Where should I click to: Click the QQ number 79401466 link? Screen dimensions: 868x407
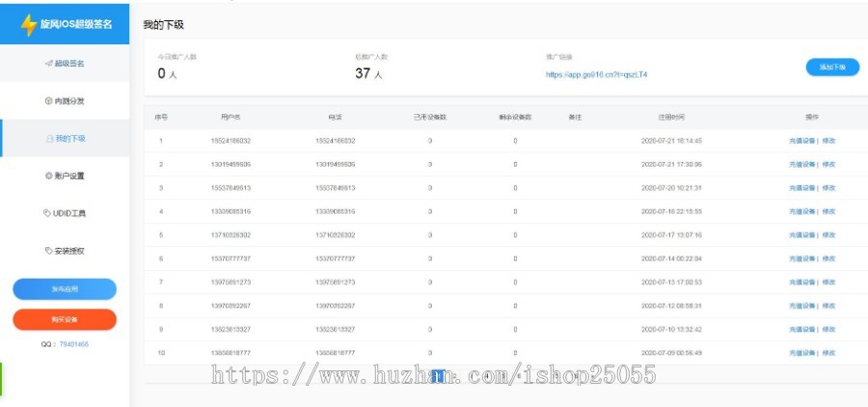pos(73,344)
